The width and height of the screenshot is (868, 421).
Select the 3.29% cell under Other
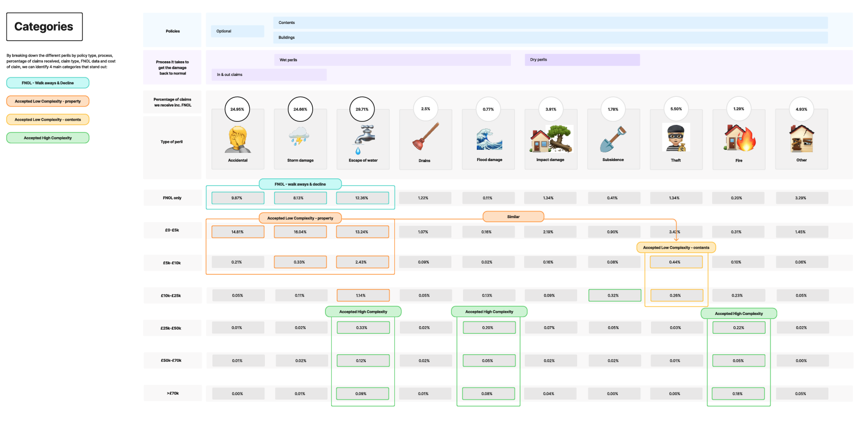pos(802,198)
